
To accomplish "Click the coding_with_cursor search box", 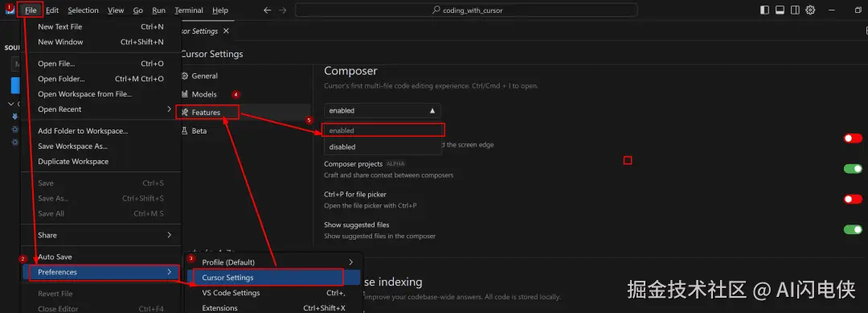I will tap(467, 10).
